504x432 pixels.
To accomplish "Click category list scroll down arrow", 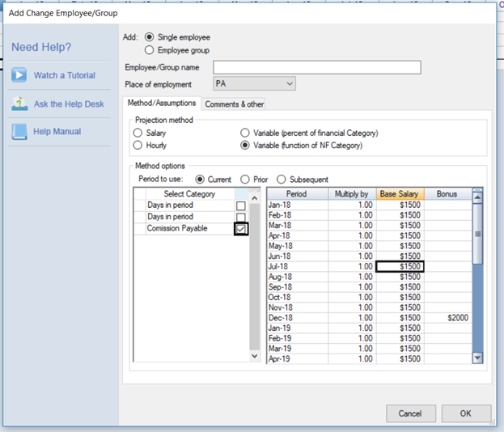I will point(255,356).
